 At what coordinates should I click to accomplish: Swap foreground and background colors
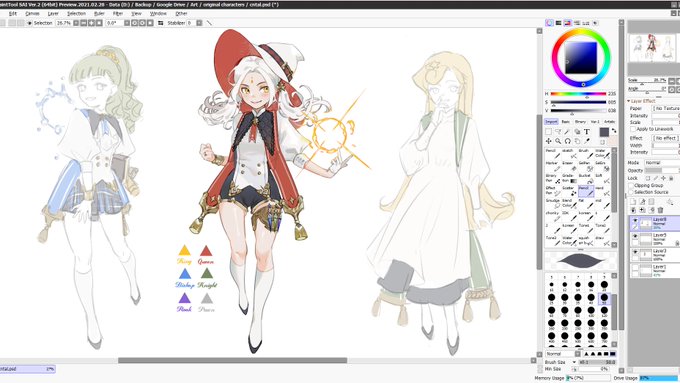click(614, 131)
